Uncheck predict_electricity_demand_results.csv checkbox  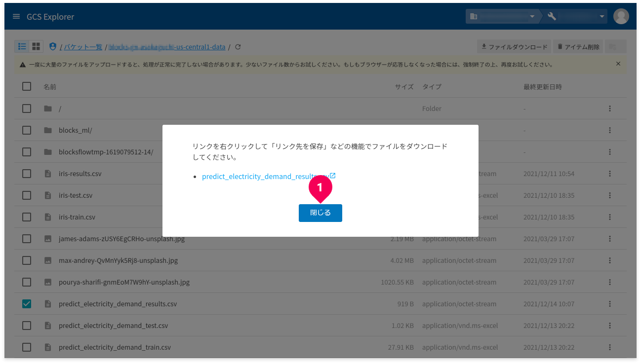(x=27, y=304)
